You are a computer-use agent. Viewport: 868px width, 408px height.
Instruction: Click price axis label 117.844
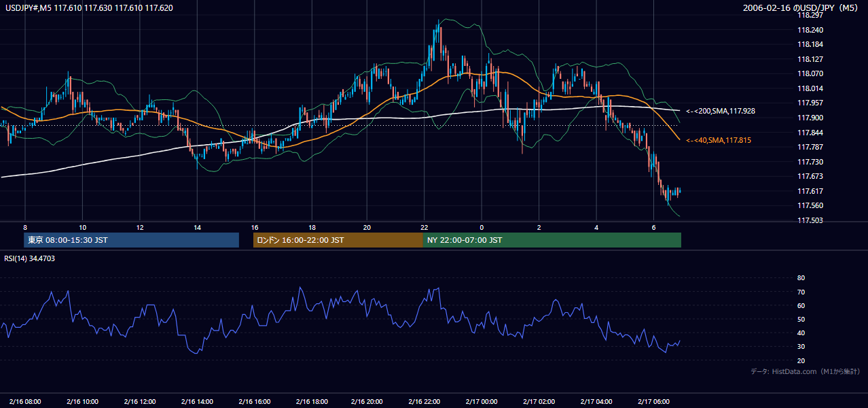point(810,133)
